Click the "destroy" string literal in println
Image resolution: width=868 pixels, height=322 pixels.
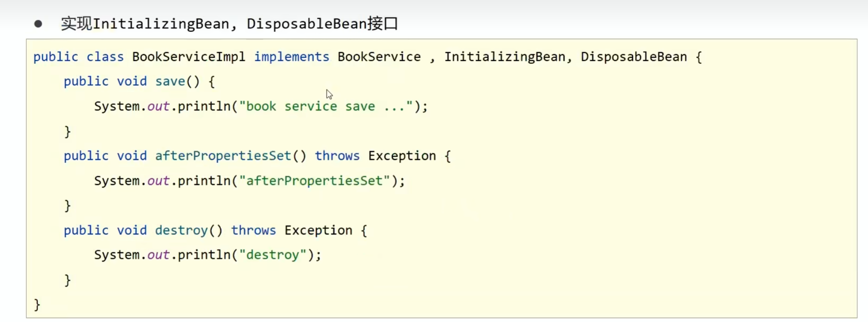(x=273, y=255)
